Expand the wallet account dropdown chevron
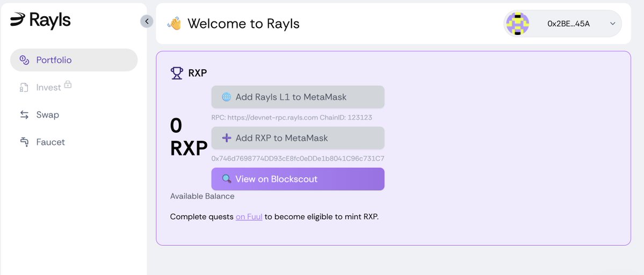Screen dimensions: 644x275 (613, 24)
